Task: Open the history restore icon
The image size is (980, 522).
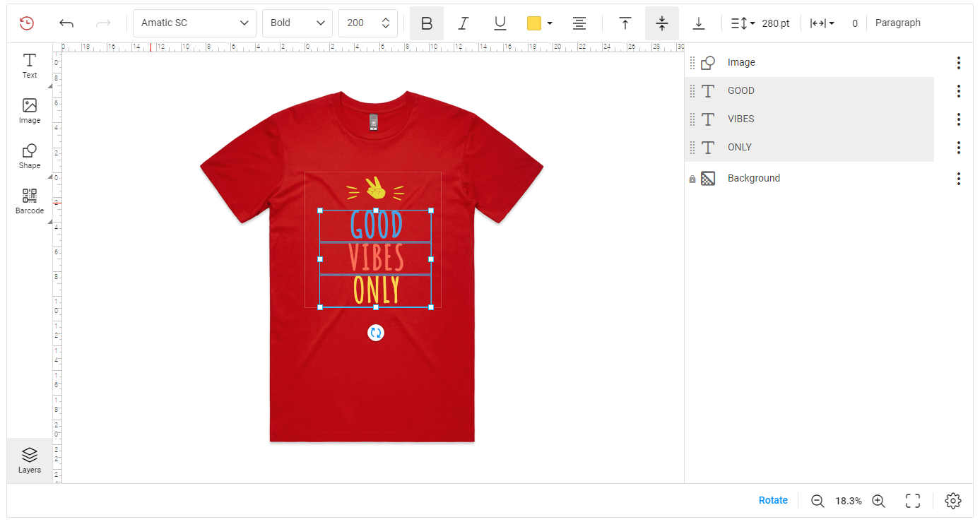Action: click(26, 23)
